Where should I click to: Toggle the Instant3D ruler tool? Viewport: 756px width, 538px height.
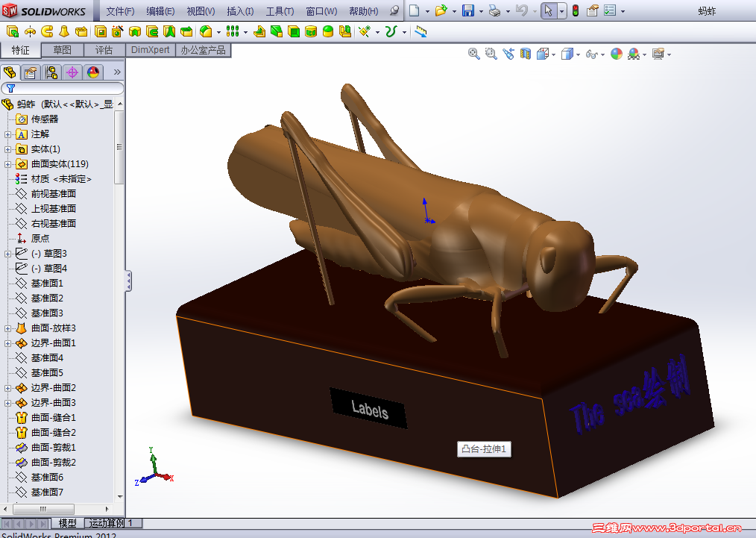point(421,32)
